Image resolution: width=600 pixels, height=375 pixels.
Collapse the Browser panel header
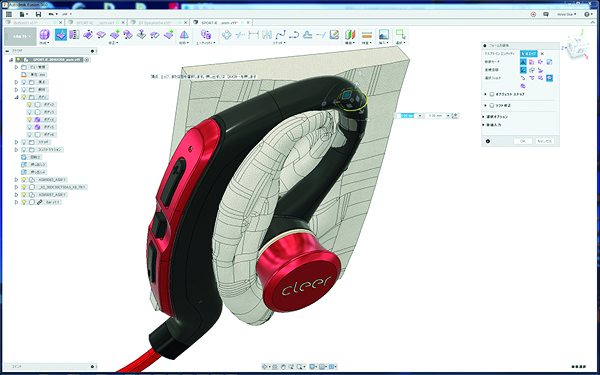pos(8,51)
